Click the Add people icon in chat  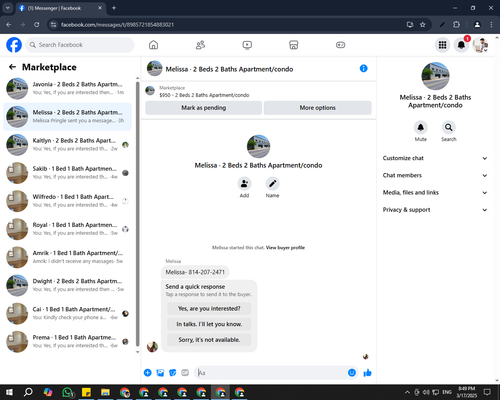[x=244, y=183]
